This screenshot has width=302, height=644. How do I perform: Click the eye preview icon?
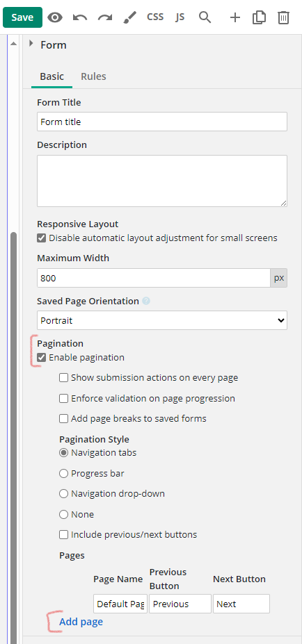tap(55, 17)
